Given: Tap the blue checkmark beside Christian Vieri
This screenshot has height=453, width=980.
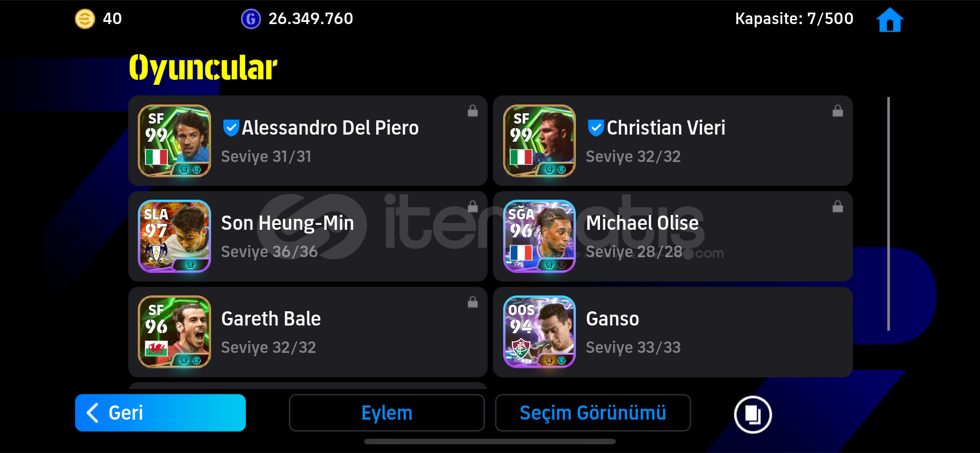Looking at the screenshot, I should [x=596, y=128].
